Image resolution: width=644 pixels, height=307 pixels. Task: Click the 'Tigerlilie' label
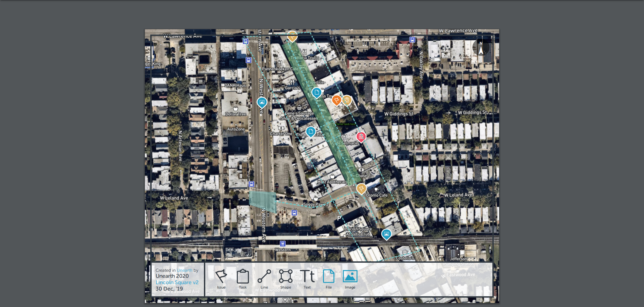[316, 83]
